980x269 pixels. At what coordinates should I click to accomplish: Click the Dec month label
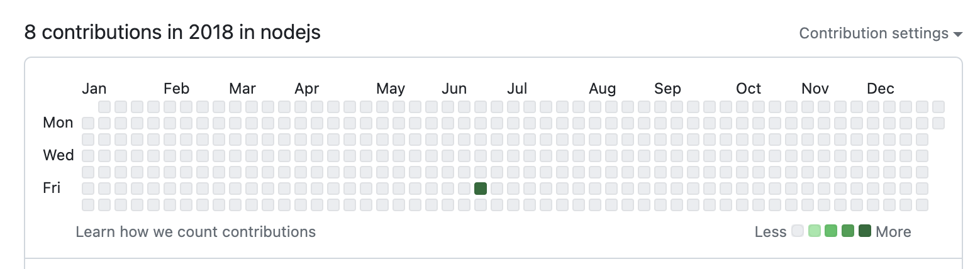(x=881, y=89)
